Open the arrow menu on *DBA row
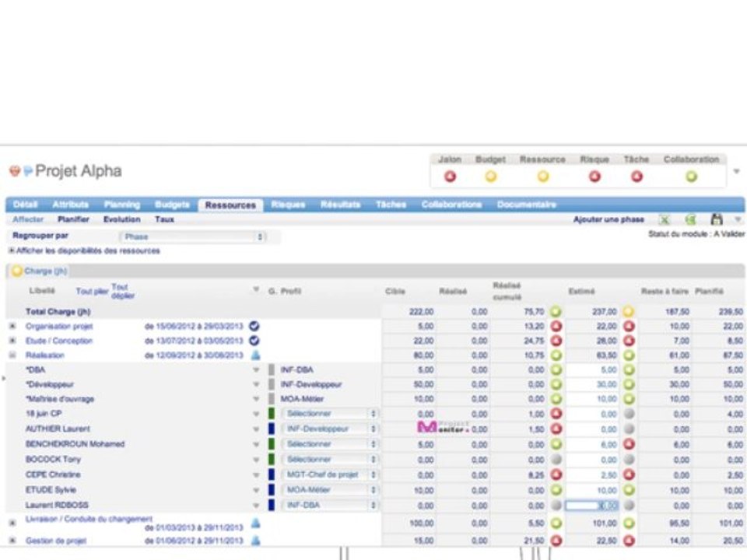 [256, 370]
